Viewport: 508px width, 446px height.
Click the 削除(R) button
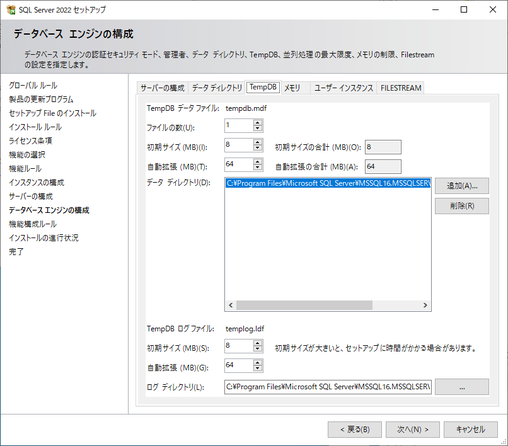[x=462, y=206]
